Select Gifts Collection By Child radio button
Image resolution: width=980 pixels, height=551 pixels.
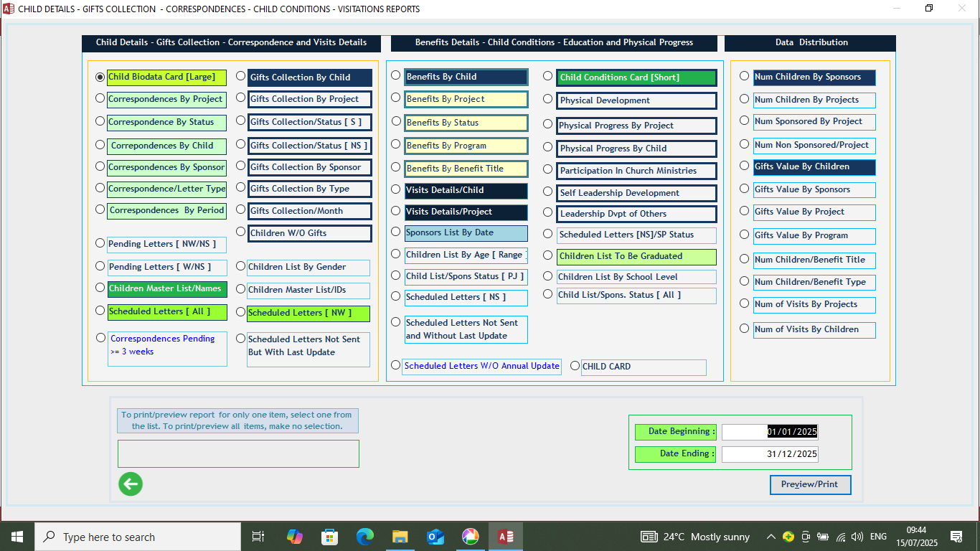(x=241, y=76)
